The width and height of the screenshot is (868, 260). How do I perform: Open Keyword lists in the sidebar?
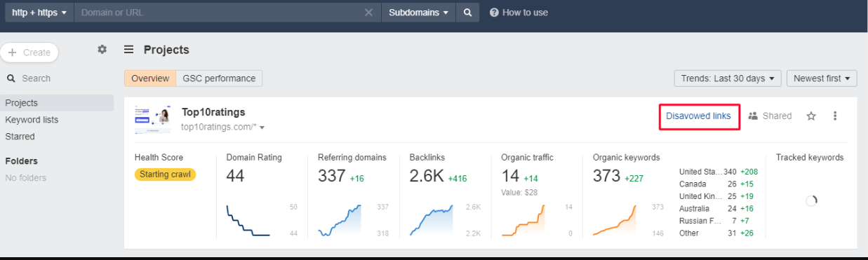[x=32, y=120]
